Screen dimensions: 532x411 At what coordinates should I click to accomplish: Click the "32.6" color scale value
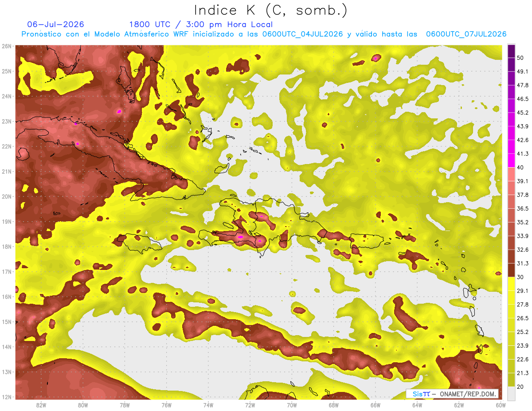pyautogui.click(x=522, y=250)
